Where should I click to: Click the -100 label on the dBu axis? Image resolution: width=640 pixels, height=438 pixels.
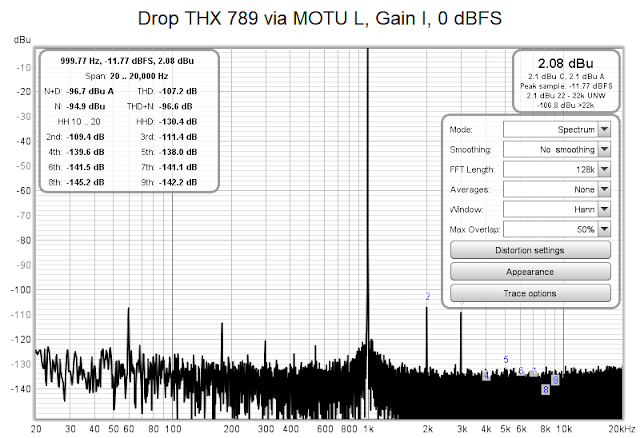tap(21, 290)
